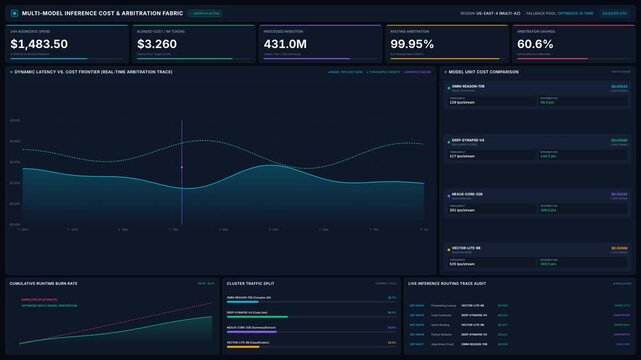The image size is (641, 360).
Task: Open the Python Refactor trace row
Action: click(x=520, y=335)
